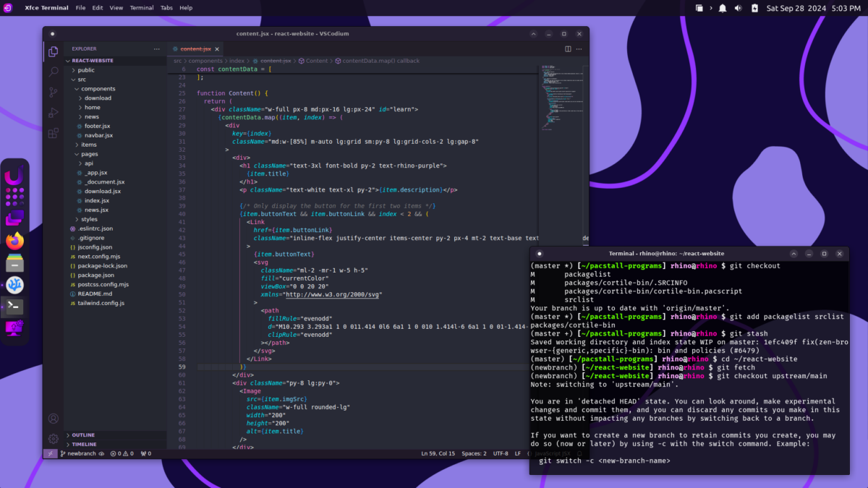The image size is (868, 488).
Task: Select the Source Control icon
Action: pyautogui.click(x=53, y=92)
